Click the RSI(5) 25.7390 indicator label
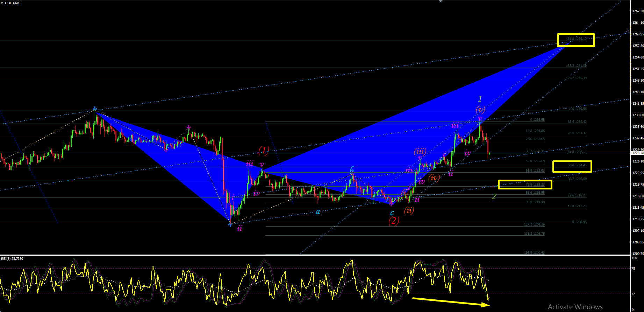The image size is (644, 312). pos(12,259)
